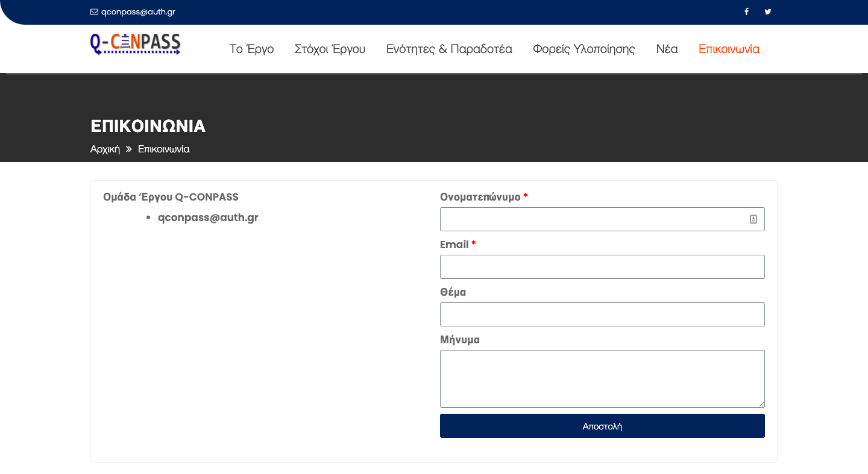Click the Facebook icon in the top bar
Screen dimensions: 868x474
coord(746,11)
